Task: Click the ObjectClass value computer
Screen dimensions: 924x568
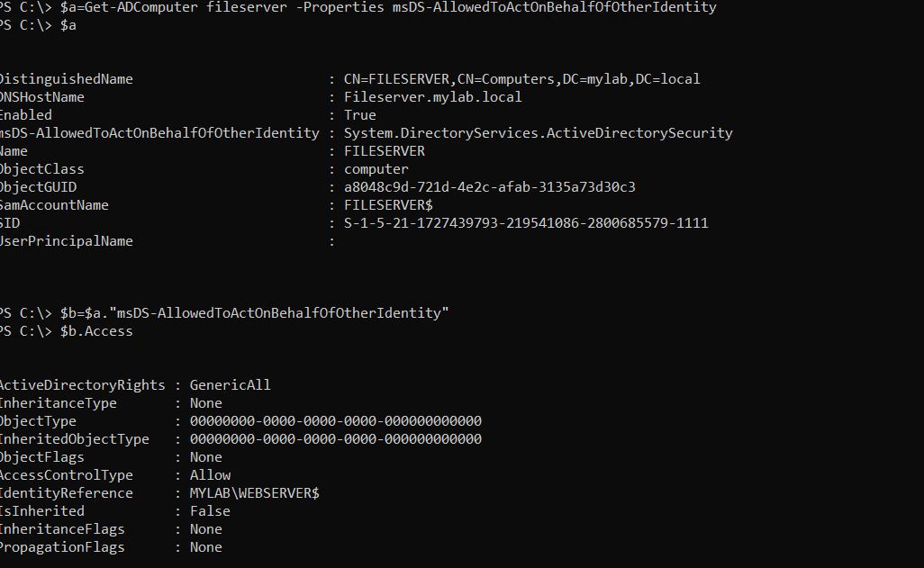Action: (376, 169)
